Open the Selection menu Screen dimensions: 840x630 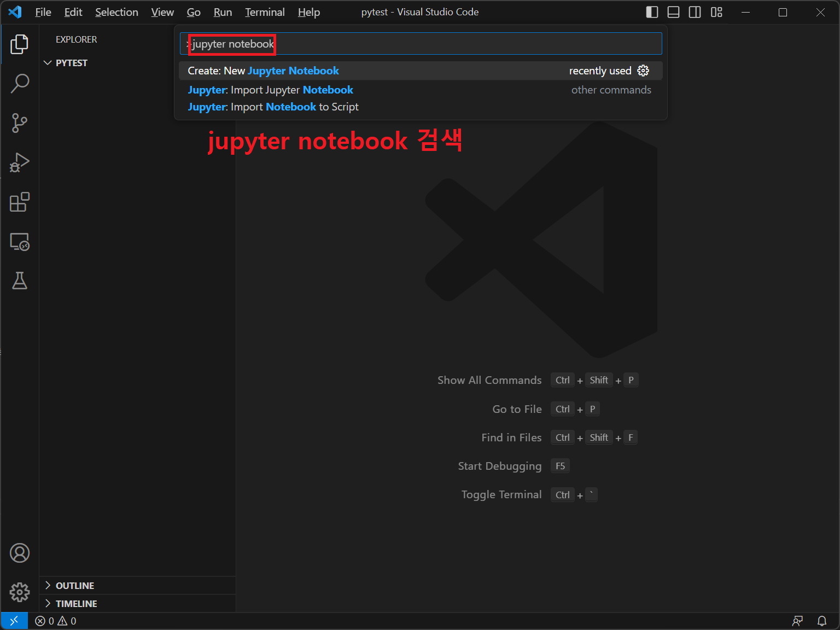[x=116, y=12]
